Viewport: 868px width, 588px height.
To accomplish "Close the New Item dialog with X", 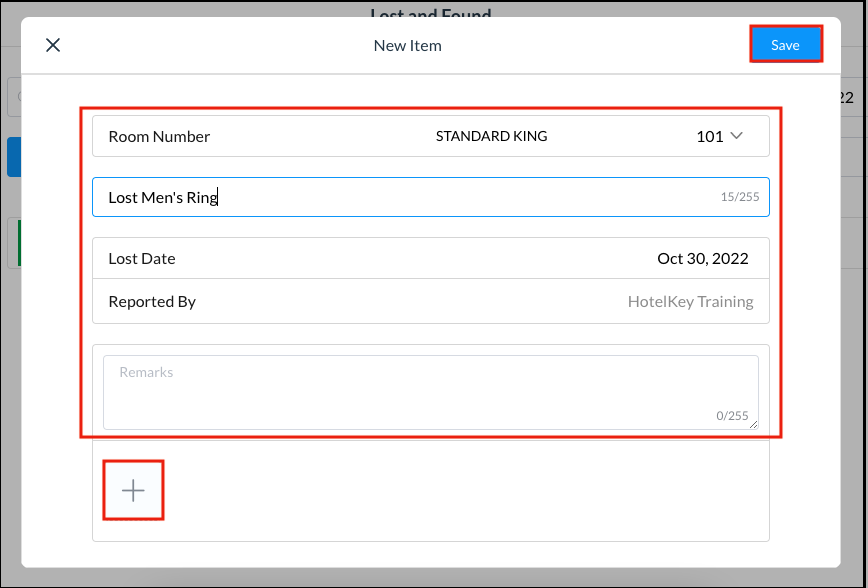I will pyautogui.click(x=53, y=45).
